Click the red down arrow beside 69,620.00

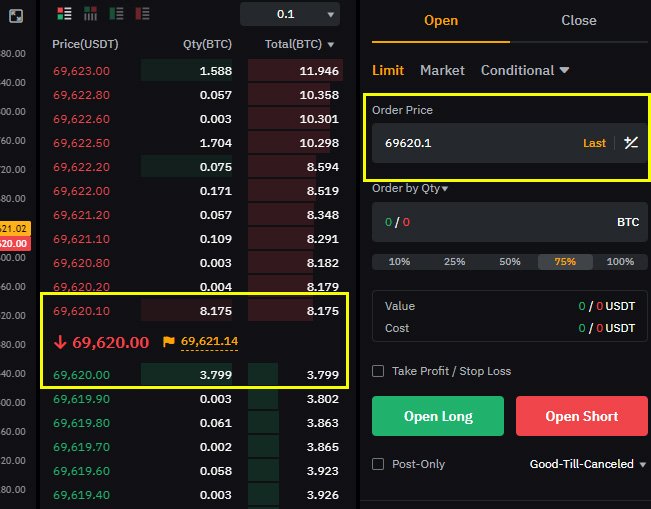tap(60, 342)
